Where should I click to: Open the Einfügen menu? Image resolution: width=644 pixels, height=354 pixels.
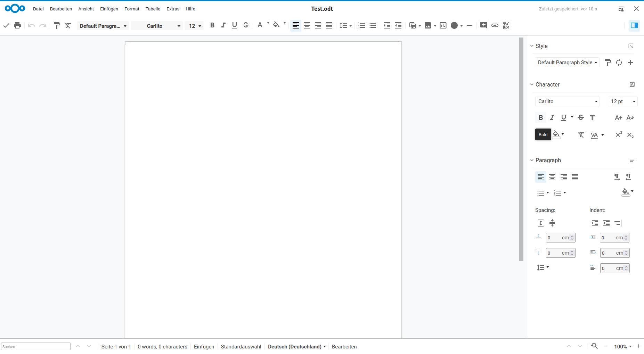[x=109, y=9]
